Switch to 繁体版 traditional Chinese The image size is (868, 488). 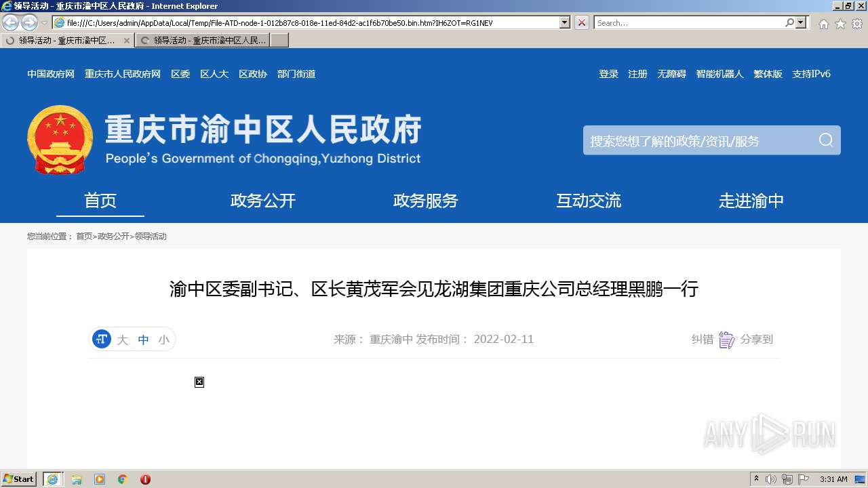[768, 74]
